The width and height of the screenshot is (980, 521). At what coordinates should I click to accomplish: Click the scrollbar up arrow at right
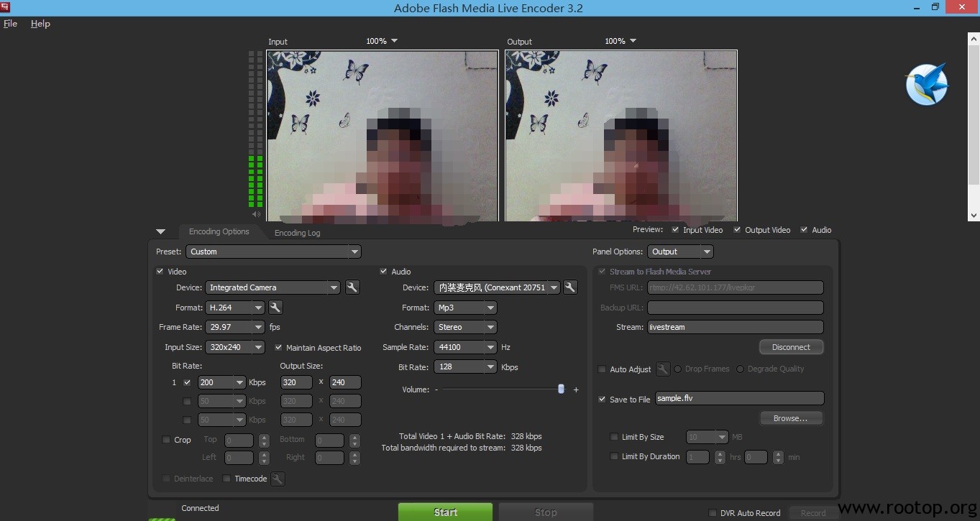coord(974,38)
